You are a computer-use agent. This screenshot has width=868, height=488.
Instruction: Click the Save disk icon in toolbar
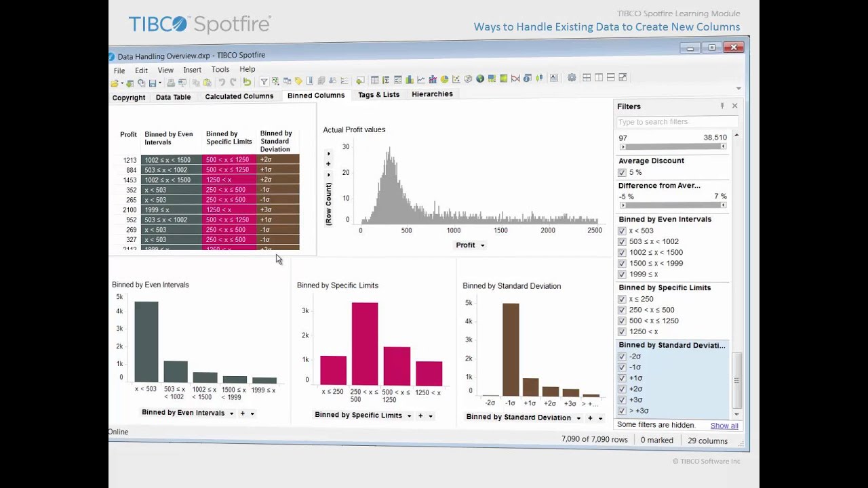point(153,83)
